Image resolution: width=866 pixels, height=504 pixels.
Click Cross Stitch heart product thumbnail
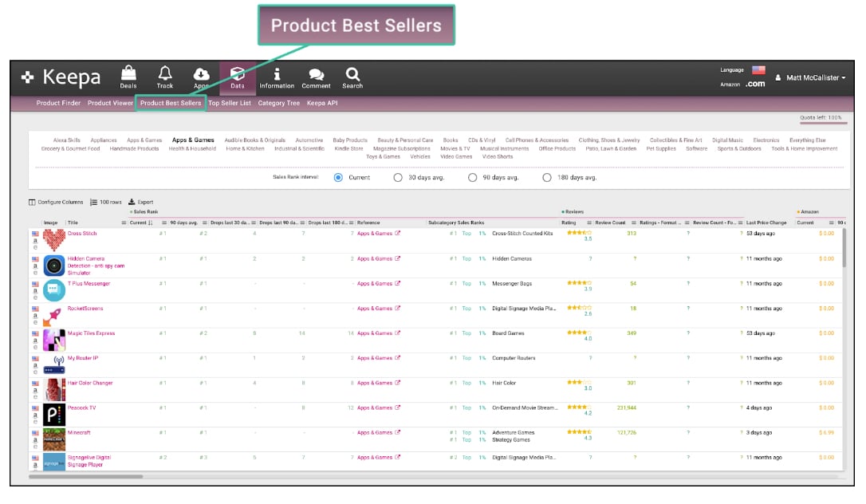[54, 241]
